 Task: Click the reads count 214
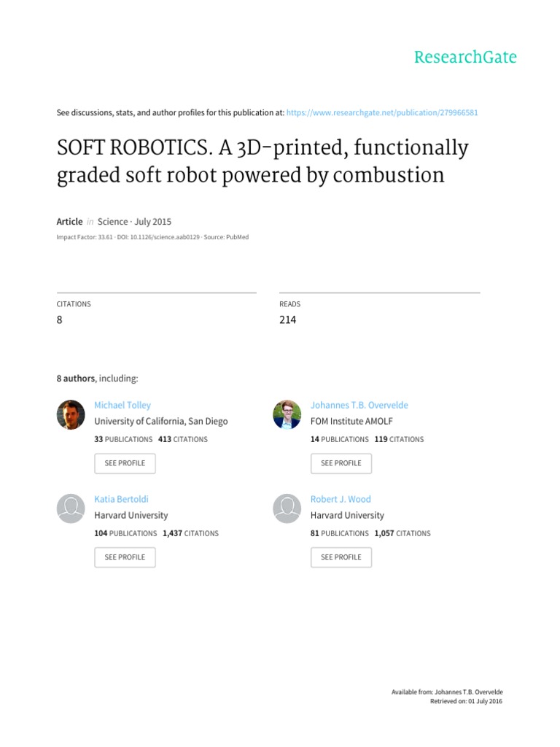pos(287,320)
